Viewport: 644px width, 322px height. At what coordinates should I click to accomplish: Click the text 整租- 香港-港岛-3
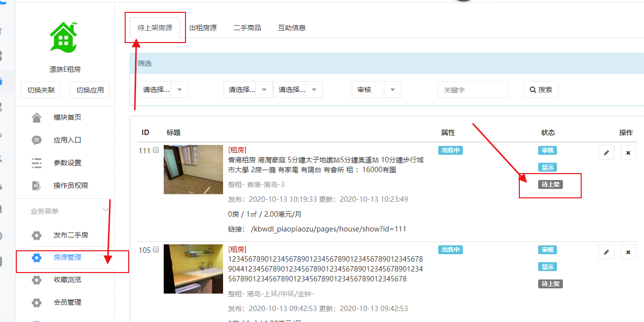click(x=256, y=184)
